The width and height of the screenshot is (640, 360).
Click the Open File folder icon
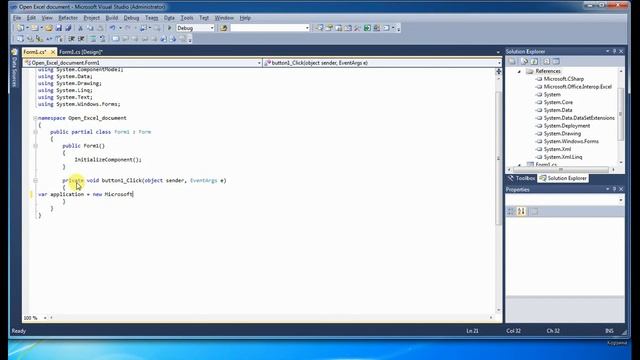[x=49, y=28]
